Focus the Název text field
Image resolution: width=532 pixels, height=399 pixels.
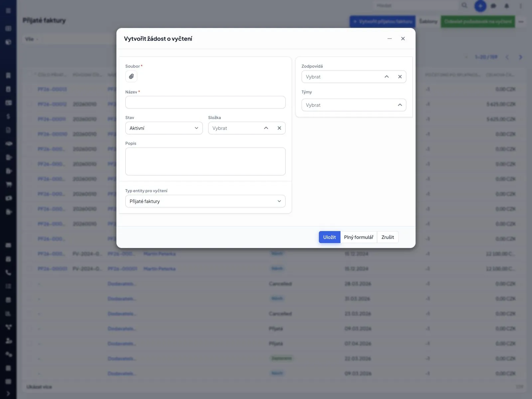205,102
